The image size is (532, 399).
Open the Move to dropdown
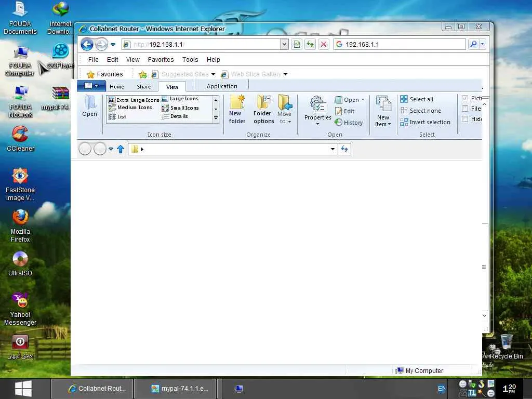(x=284, y=110)
